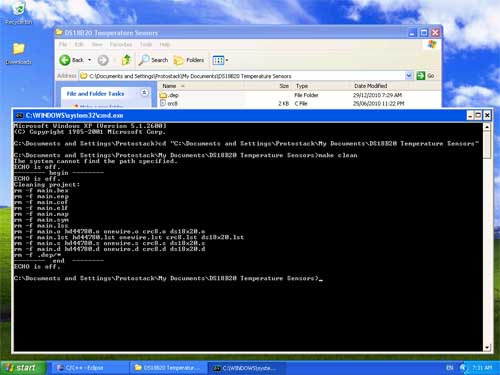Viewport: 500px width, 375px height.
Task: Collapse the File and Folder Tasks panel
Action: (x=144, y=93)
